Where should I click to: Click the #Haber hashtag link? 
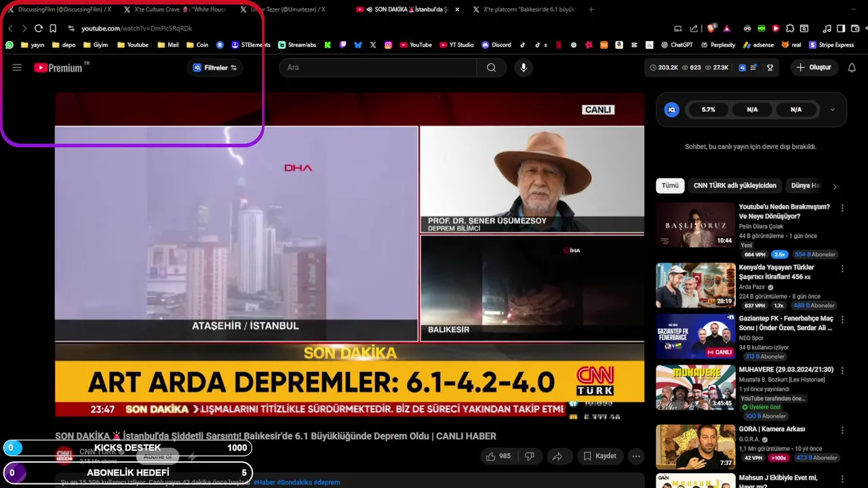264,483
